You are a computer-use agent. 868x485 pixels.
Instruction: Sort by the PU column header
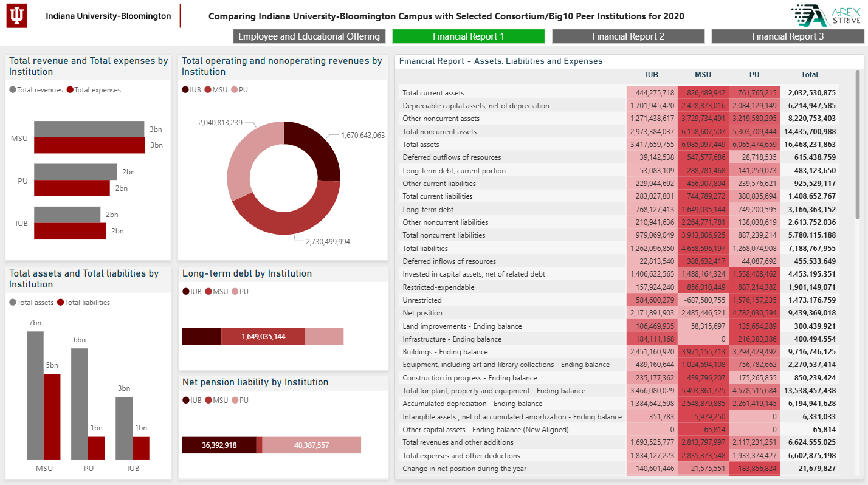tap(754, 75)
